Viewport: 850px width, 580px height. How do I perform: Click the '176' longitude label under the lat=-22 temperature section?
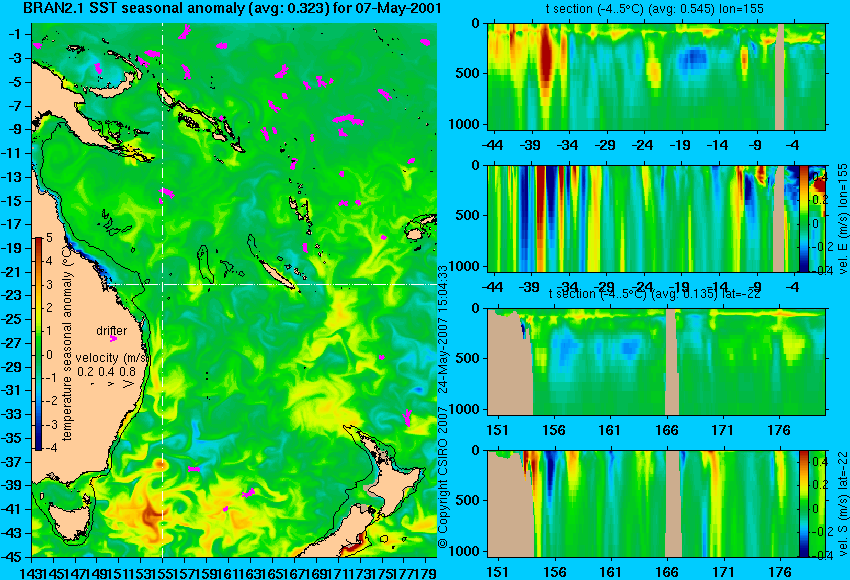pos(780,430)
